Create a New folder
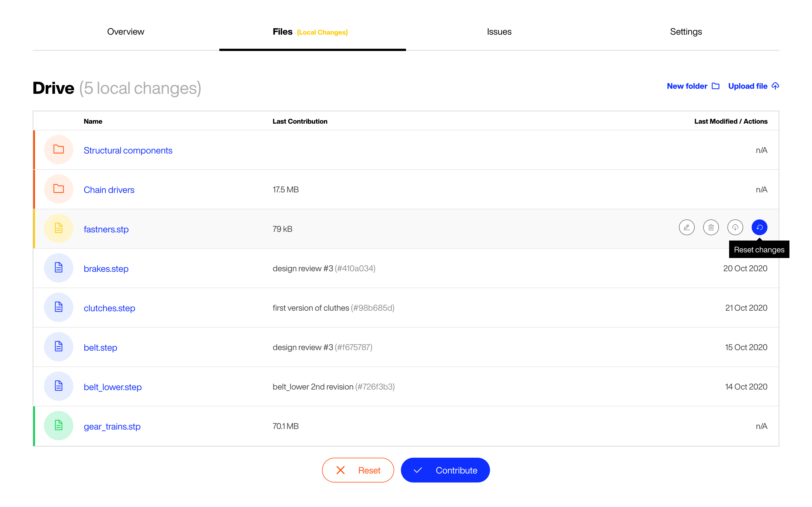Viewport: 812px width, 507px height. (693, 86)
